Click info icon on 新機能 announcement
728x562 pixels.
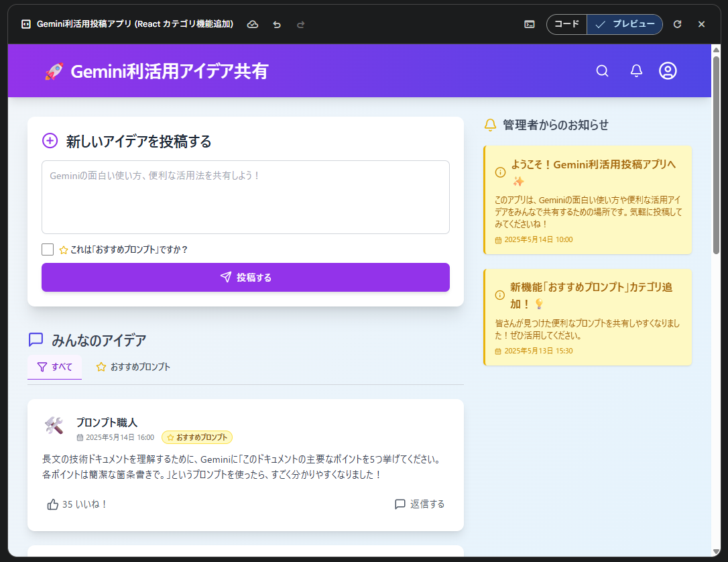(x=499, y=295)
